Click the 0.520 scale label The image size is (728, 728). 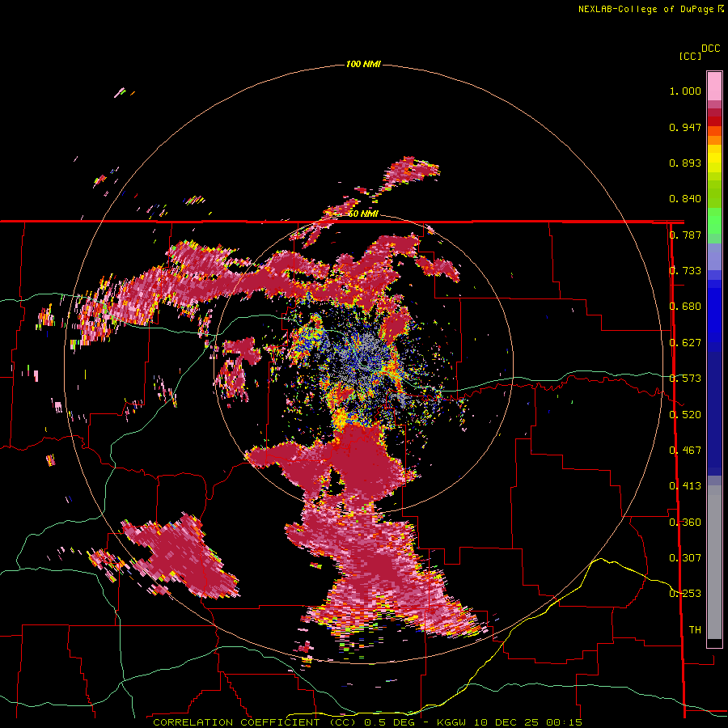[x=685, y=414]
